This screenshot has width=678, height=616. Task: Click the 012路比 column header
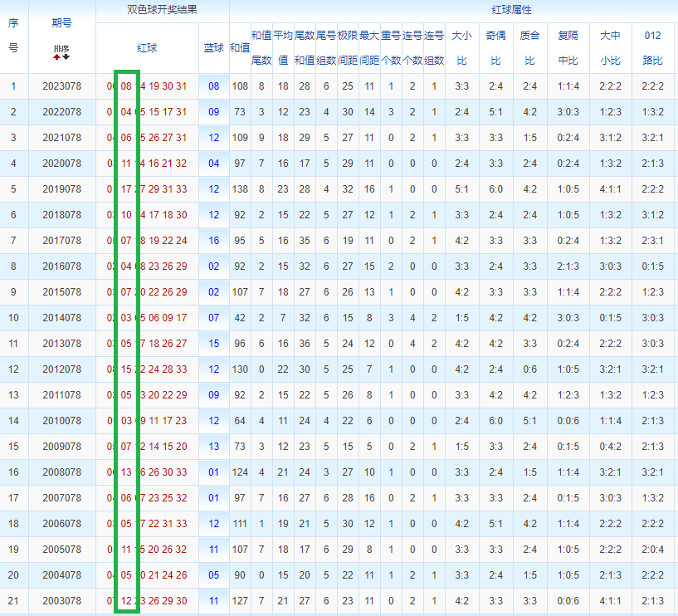click(x=652, y=48)
